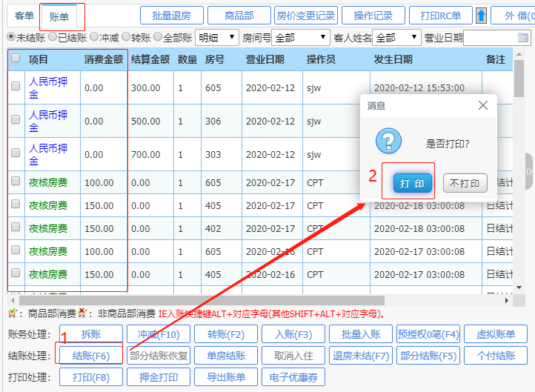Open 房价变更记录
The height and width of the screenshot is (392, 535).
click(x=306, y=16)
